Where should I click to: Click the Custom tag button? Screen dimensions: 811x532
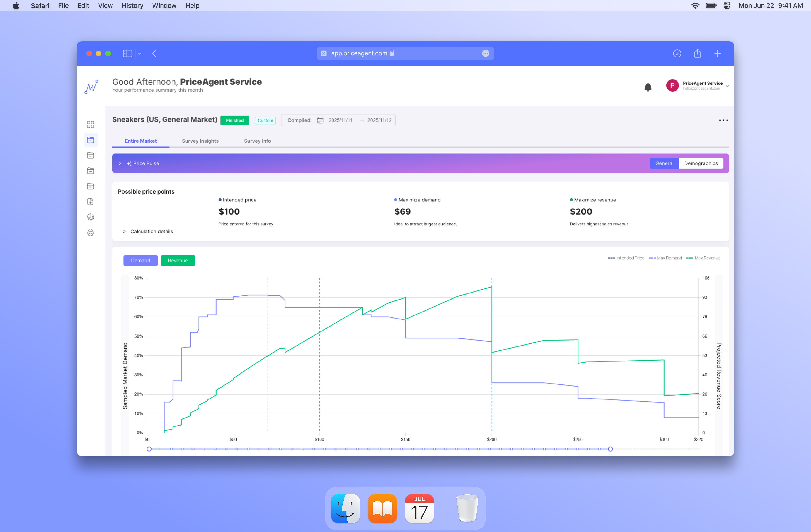(265, 121)
